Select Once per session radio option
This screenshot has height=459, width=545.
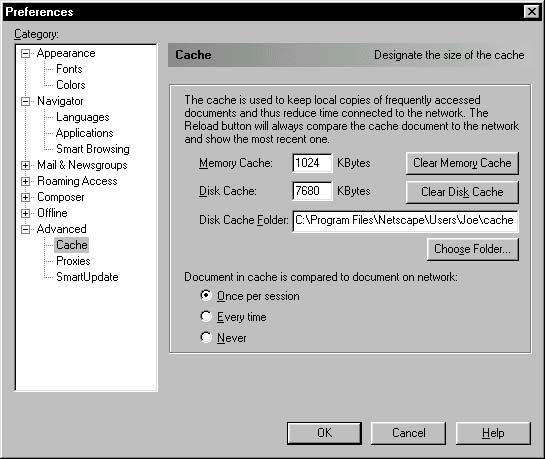(206, 296)
